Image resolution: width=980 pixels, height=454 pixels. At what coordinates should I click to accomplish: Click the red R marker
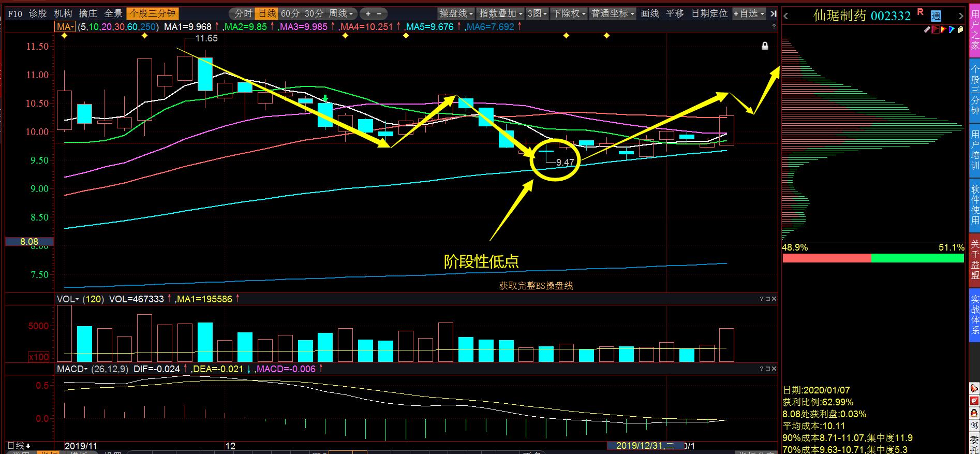[x=920, y=11]
